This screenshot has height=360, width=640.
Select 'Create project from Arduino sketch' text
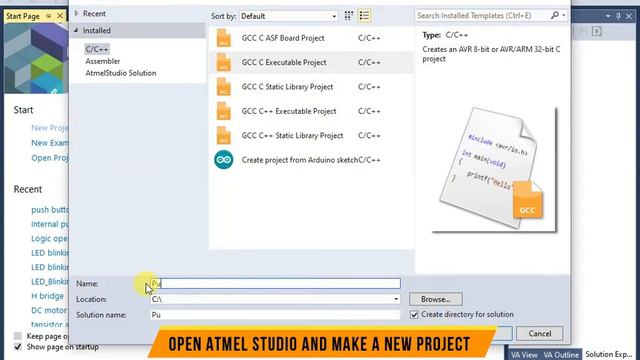coord(300,160)
